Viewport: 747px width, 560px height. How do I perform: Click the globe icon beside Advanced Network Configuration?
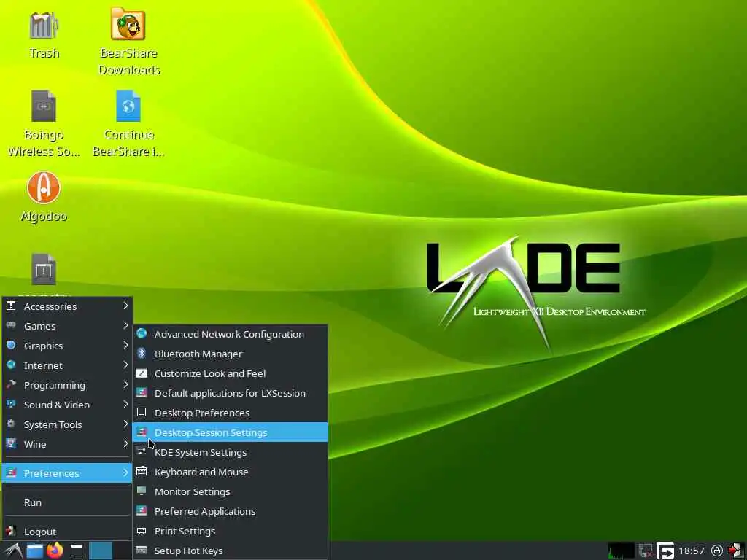click(x=142, y=333)
